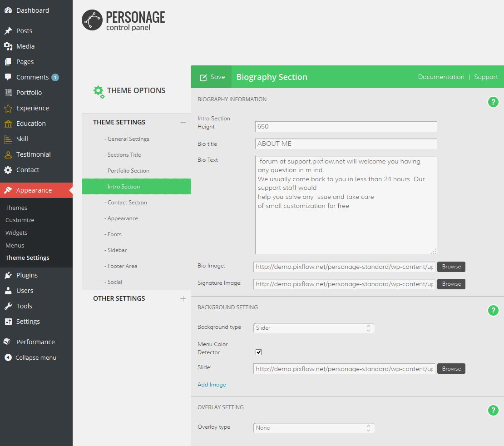The width and height of the screenshot is (504, 446).
Task: Open Portfolio Section theme settings
Action: coord(128,171)
